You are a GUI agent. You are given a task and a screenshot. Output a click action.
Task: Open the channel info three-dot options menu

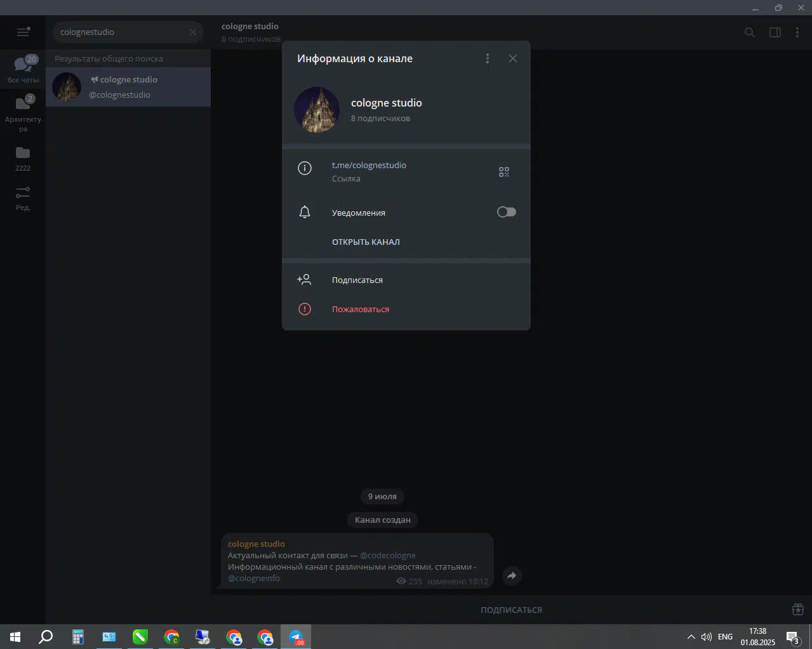488,58
